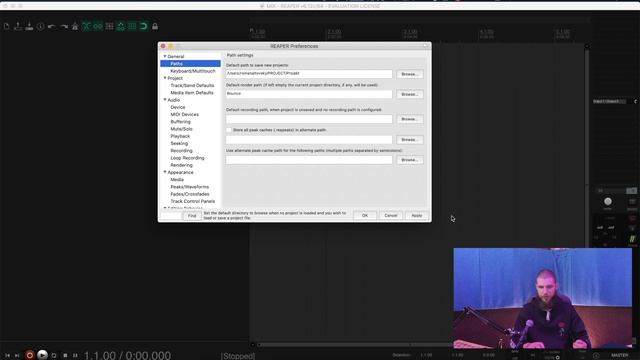Collapse the Appearance tree section
The width and height of the screenshot is (640, 360).
point(165,172)
